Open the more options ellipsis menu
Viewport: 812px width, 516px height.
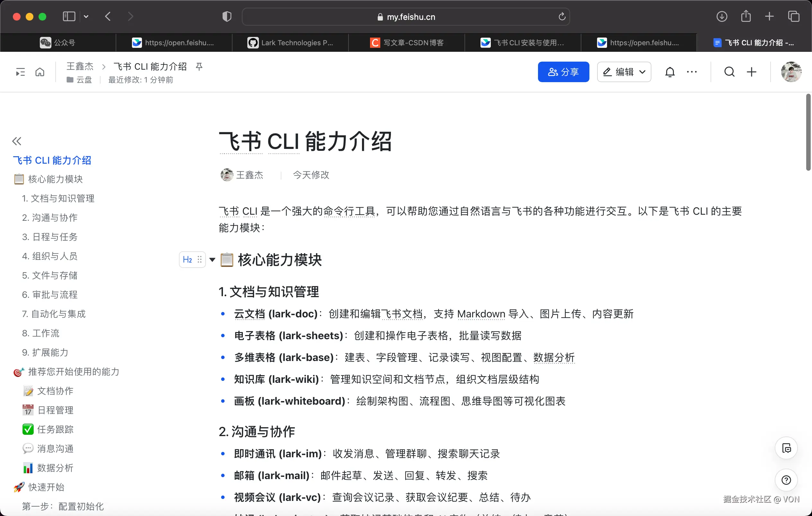click(x=692, y=72)
